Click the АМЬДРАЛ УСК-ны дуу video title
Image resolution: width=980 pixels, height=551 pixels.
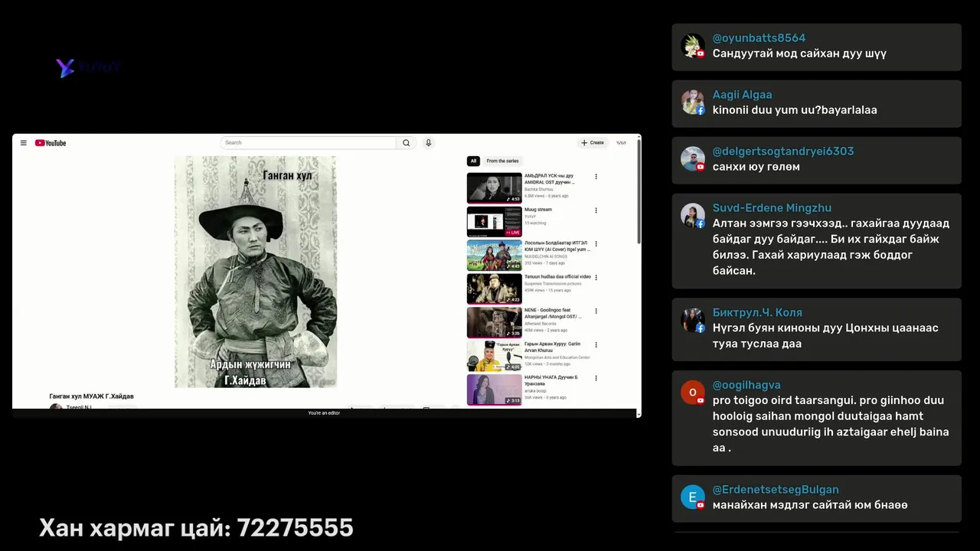click(x=549, y=179)
